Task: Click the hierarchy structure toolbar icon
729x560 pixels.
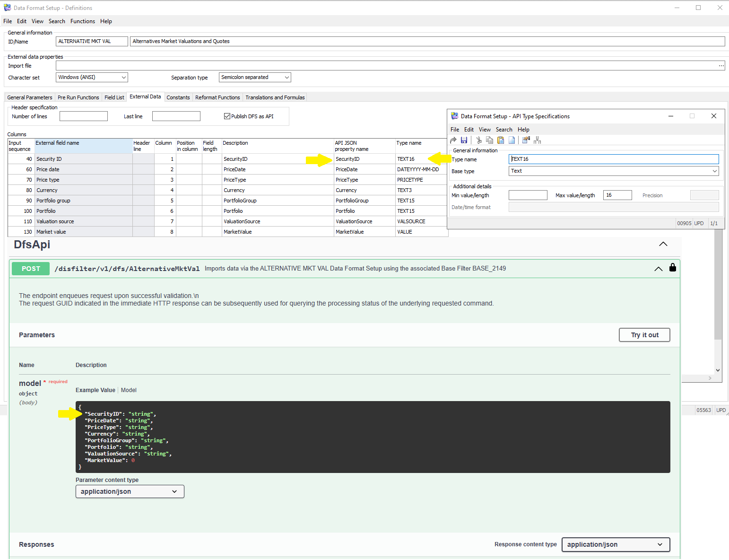Action: [x=537, y=140]
